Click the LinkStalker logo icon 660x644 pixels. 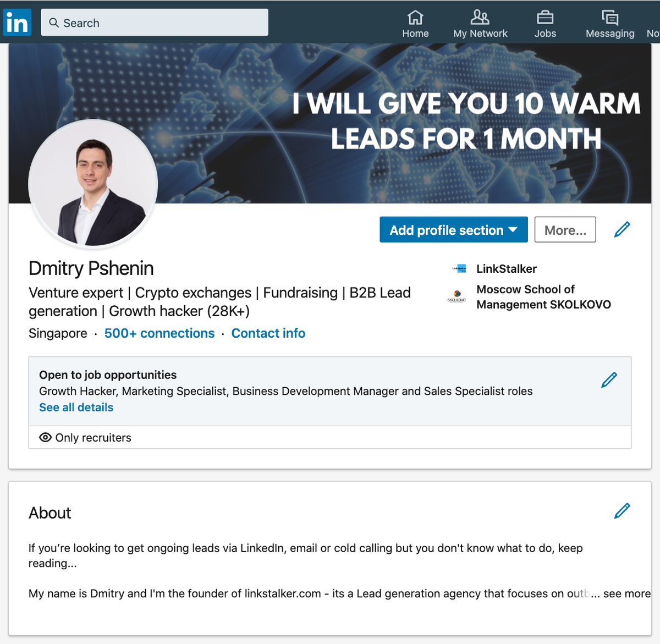[x=459, y=269]
